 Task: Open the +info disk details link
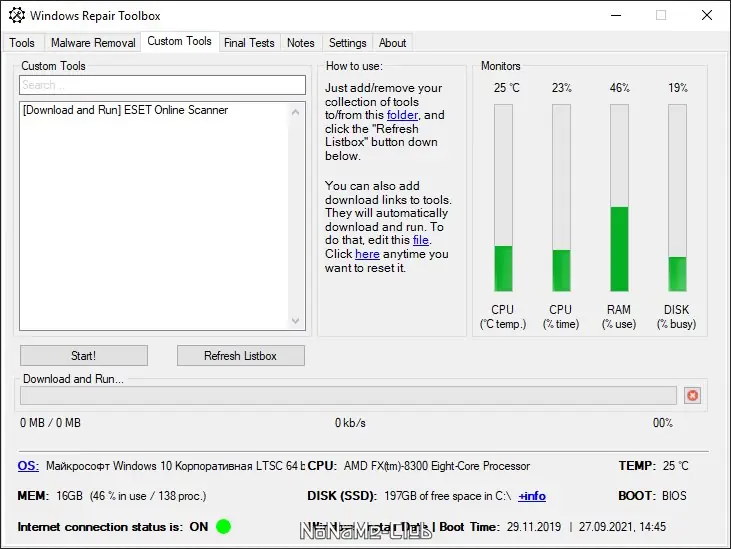click(532, 496)
